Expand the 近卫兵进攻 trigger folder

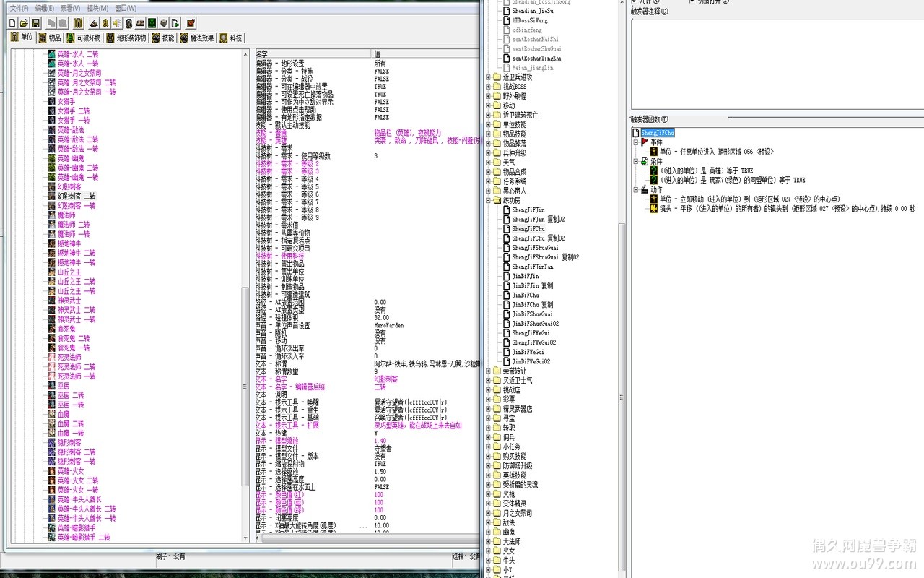[x=488, y=77]
